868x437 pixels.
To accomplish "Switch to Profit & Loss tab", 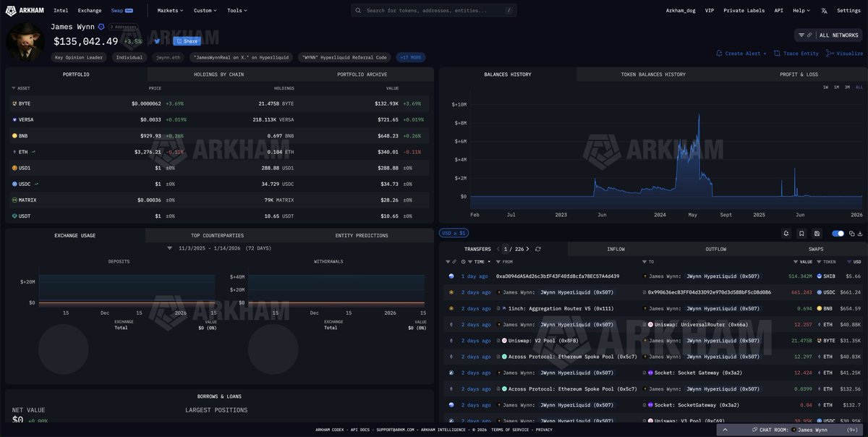I will pyautogui.click(x=799, y=75).
